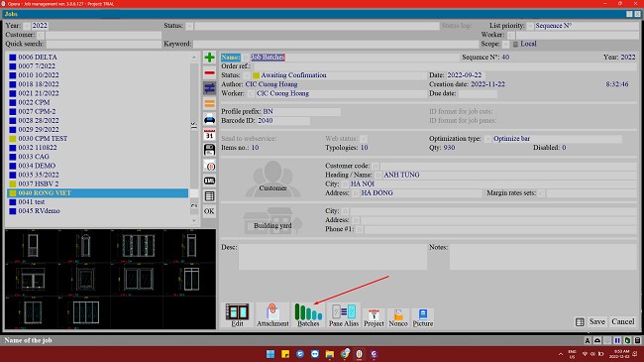Viewport: 644px width, 362px height.
Task: Open the List priority dropdown
Action: point(530,26)
